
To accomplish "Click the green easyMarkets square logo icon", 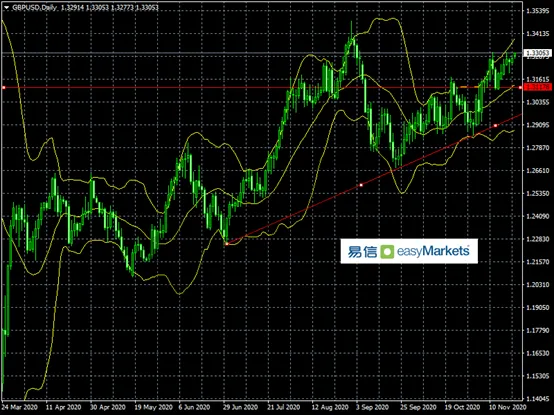I will (387, 251).
